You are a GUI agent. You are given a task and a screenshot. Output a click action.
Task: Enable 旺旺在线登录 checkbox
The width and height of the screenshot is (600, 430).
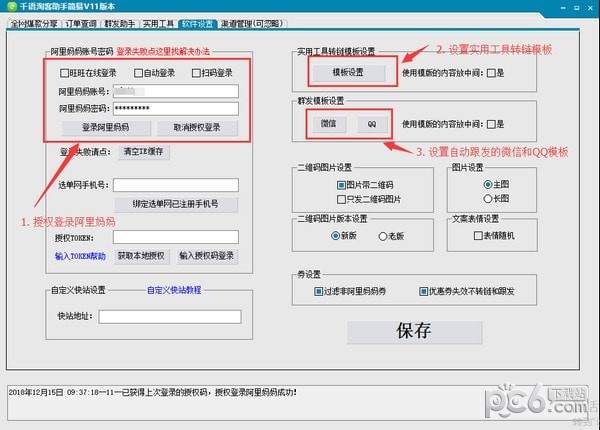66,73
